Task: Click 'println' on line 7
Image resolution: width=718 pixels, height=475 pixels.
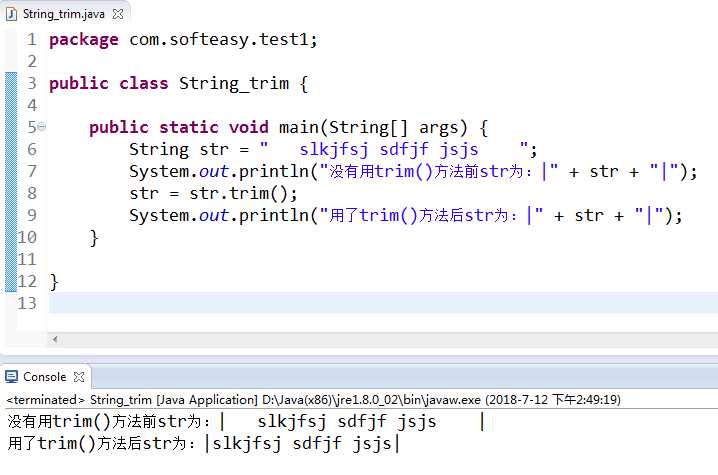Action: [274, 171]
